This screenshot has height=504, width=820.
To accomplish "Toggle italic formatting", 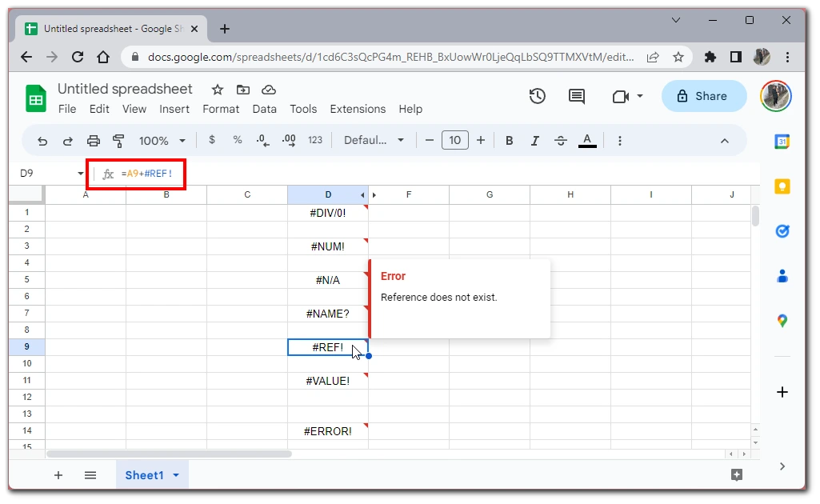I will tap(534, 140).
